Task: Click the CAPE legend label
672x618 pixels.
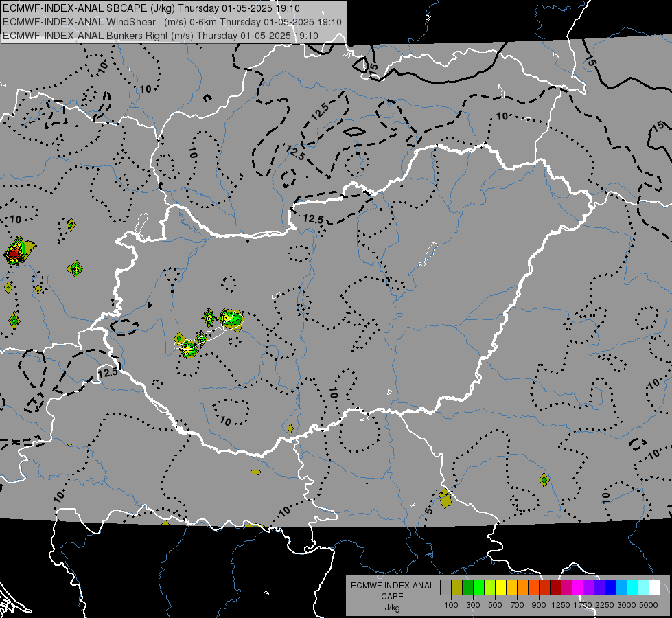Action: 392,597
